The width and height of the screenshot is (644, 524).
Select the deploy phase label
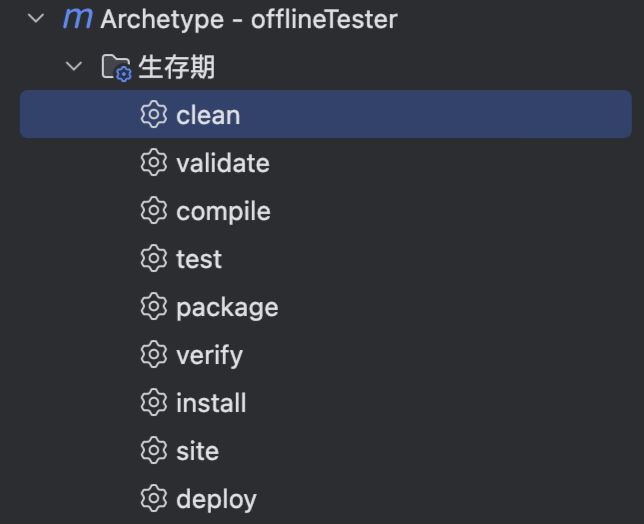(x=216, y=499)
